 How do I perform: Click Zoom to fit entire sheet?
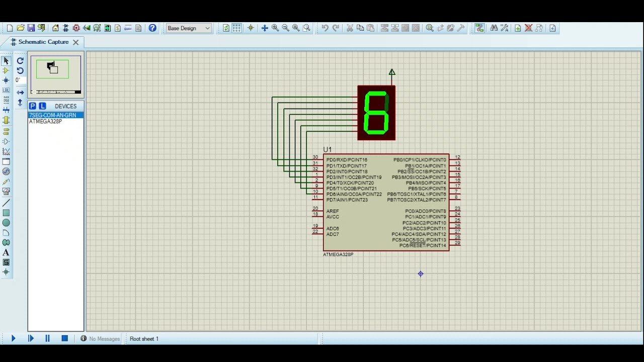point(296,28)
